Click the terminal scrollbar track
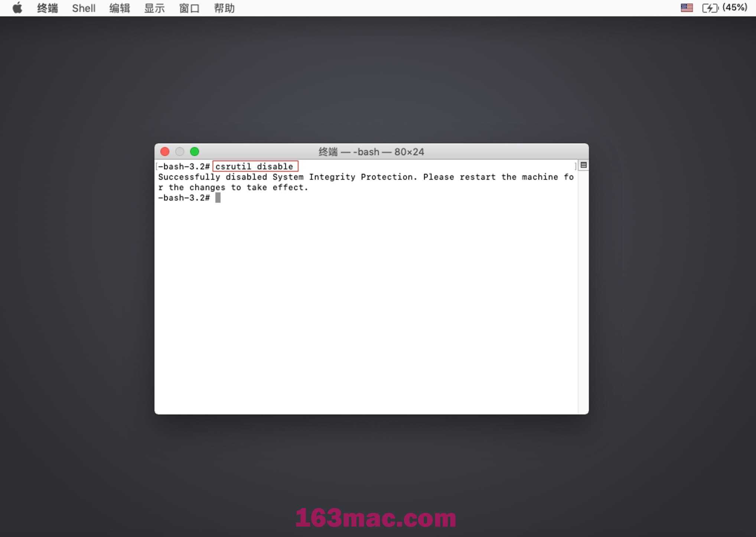Image resolution: width=756 pixels, height=537 pixels. pos(583,285)
